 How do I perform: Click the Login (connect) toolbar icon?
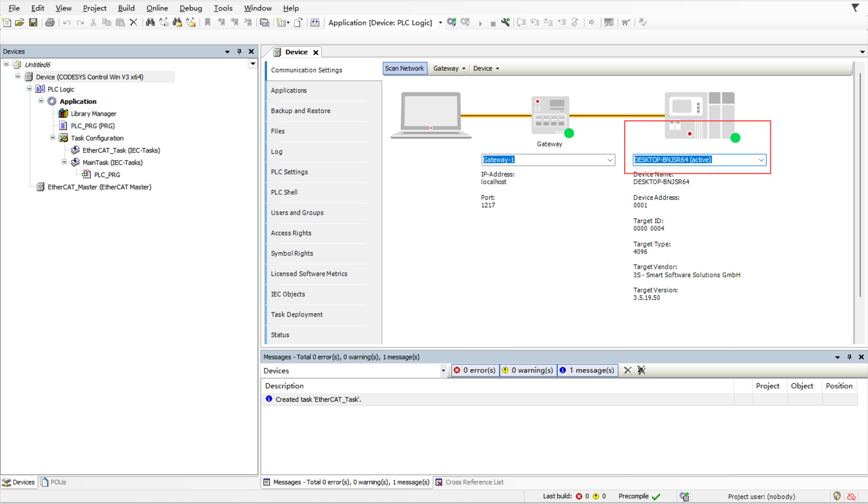[451, 23]
